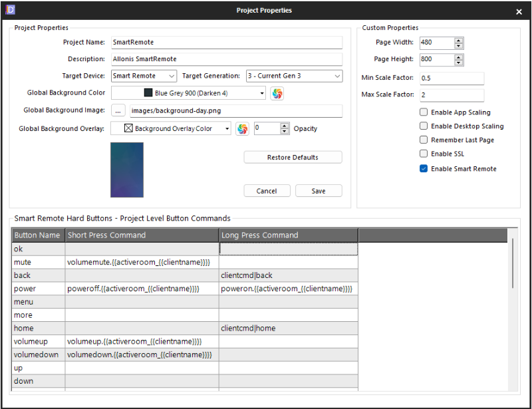Select the 'menu' button name cell
The height and width of the screenshot is (409, 532).
(39, 302)
